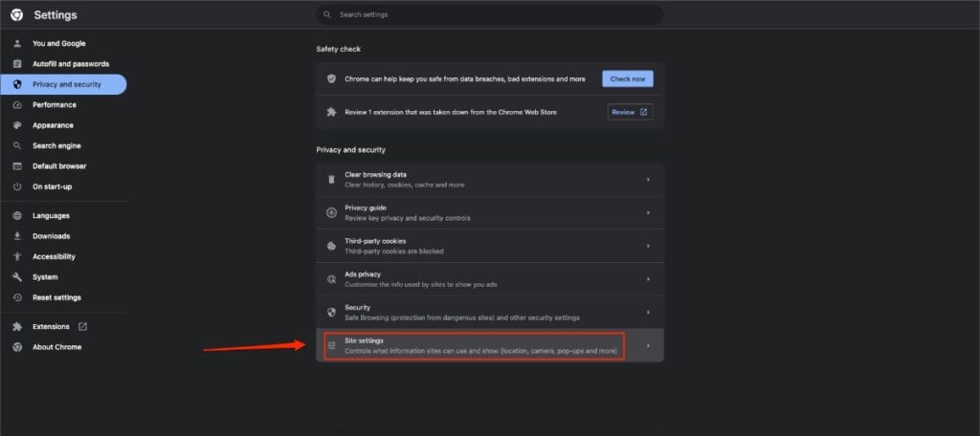
Task: Click the Autofill and passwords clipboard icon
Action: (17, 64)
